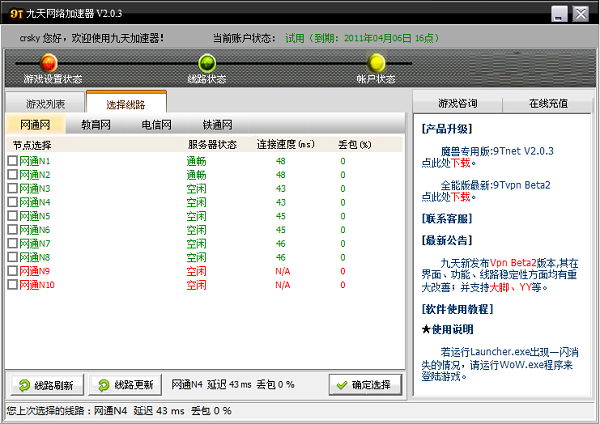Confirm selection with 确定选择 button
Screen dimensions: 600x424
(x=366, y=384)
